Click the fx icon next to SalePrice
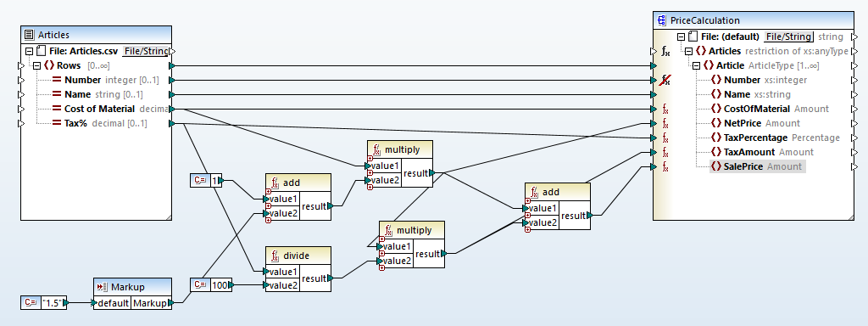This screenshot has height=326, width=868. (665, 166)
